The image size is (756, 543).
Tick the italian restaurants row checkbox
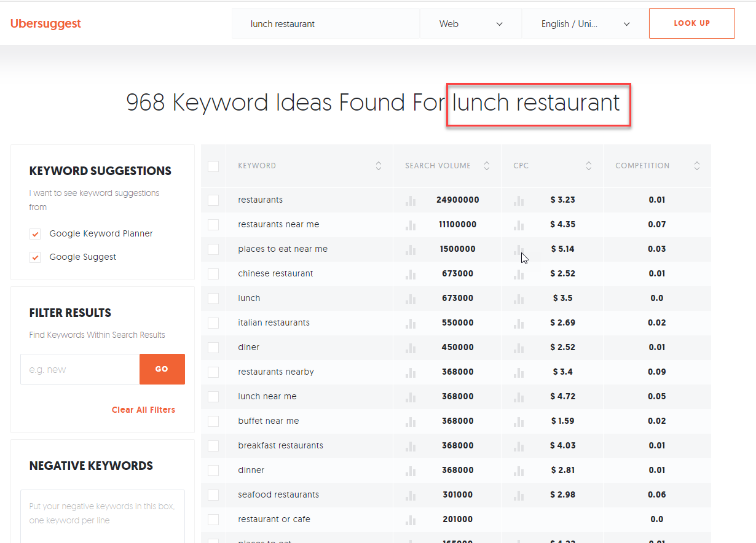(x=213, y=323)
